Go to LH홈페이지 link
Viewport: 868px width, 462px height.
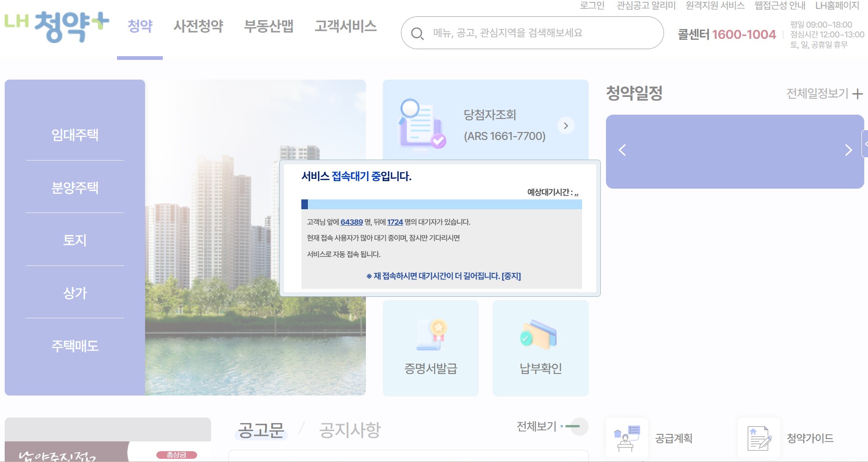(837, 6)
